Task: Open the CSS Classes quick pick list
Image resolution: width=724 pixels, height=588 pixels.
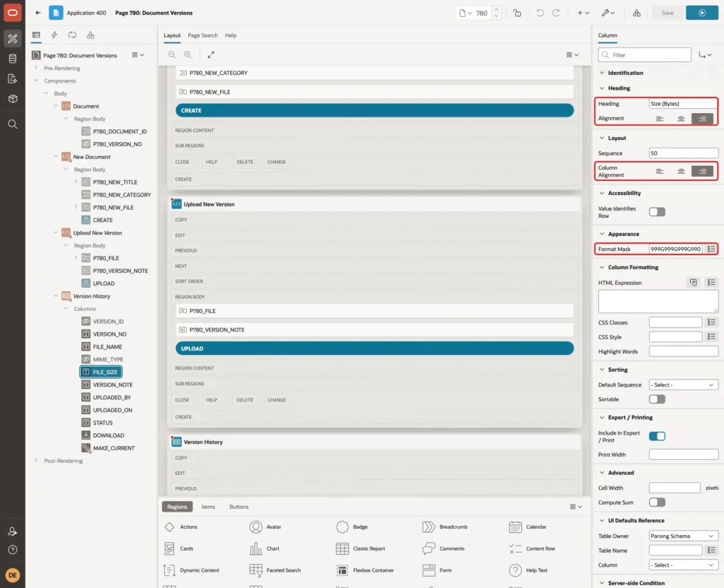Action: click(711, 322)
